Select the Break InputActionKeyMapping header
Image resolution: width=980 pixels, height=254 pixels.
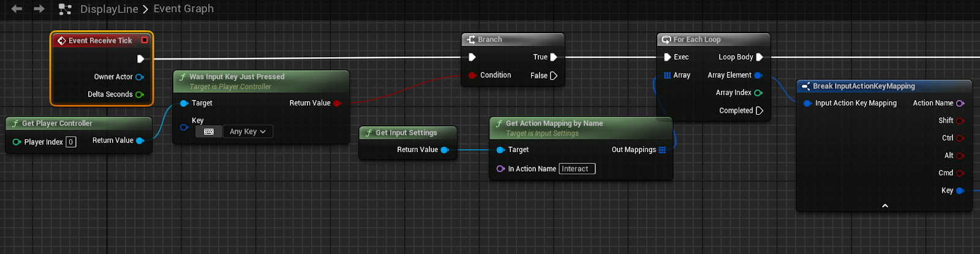(884, 87)
